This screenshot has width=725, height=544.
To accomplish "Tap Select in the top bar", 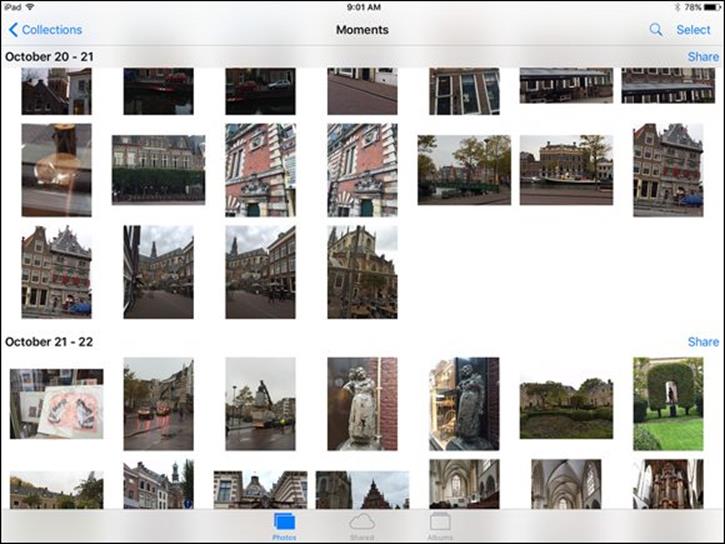I will tap(693, 30).
